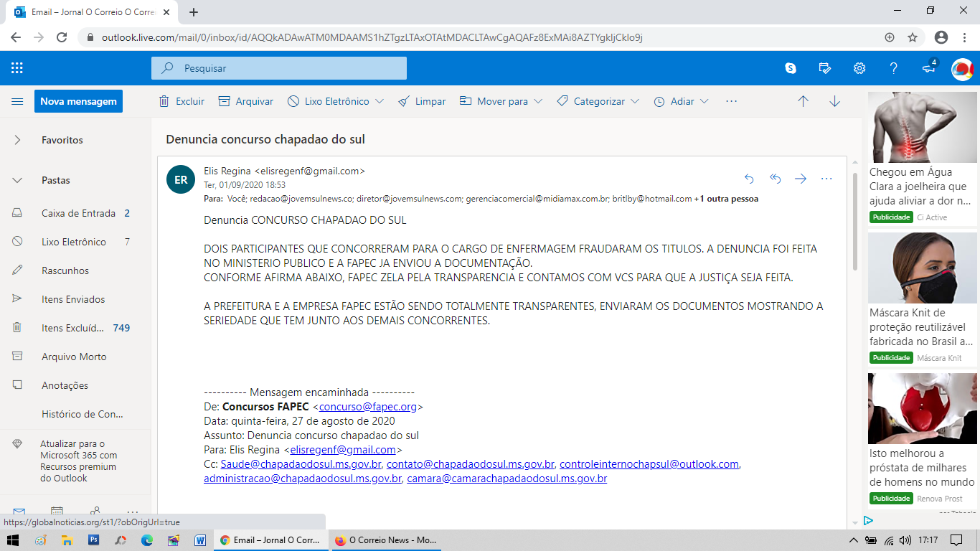Expand Mover para dropdown
Screen dimensions: 980x551
click(538, 102)
